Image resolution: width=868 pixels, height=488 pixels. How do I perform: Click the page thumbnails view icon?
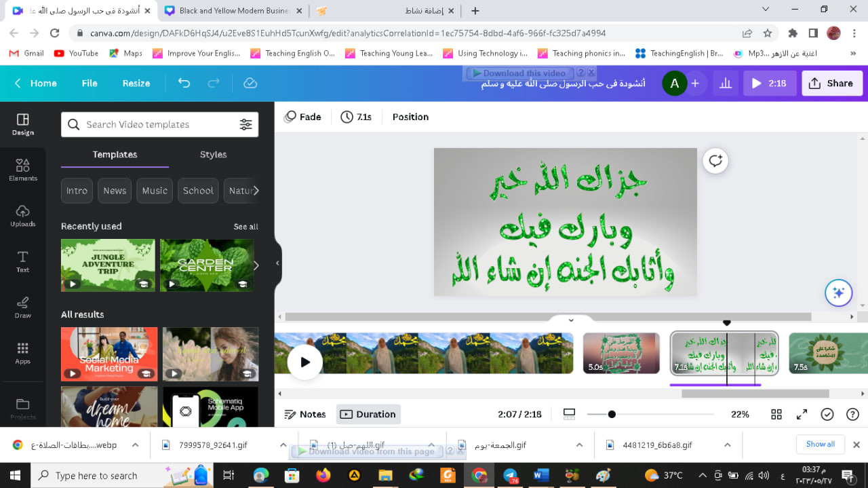point(570,414)
